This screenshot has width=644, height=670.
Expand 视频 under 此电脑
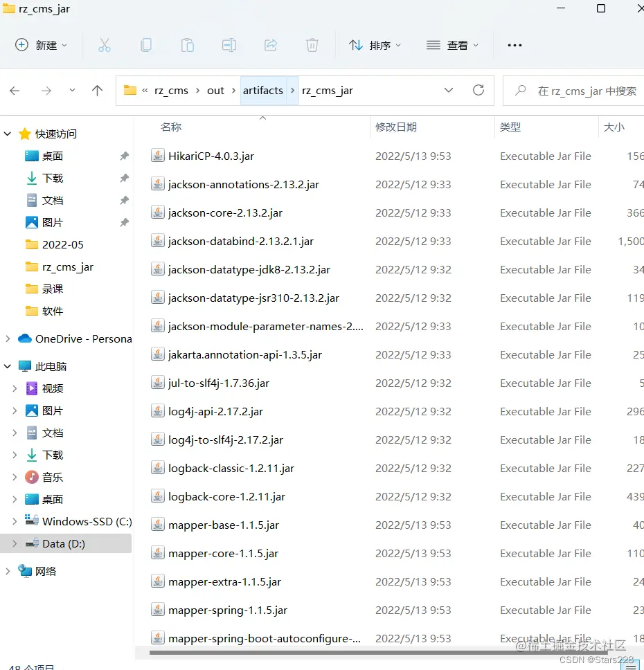(x=15, y=388)
